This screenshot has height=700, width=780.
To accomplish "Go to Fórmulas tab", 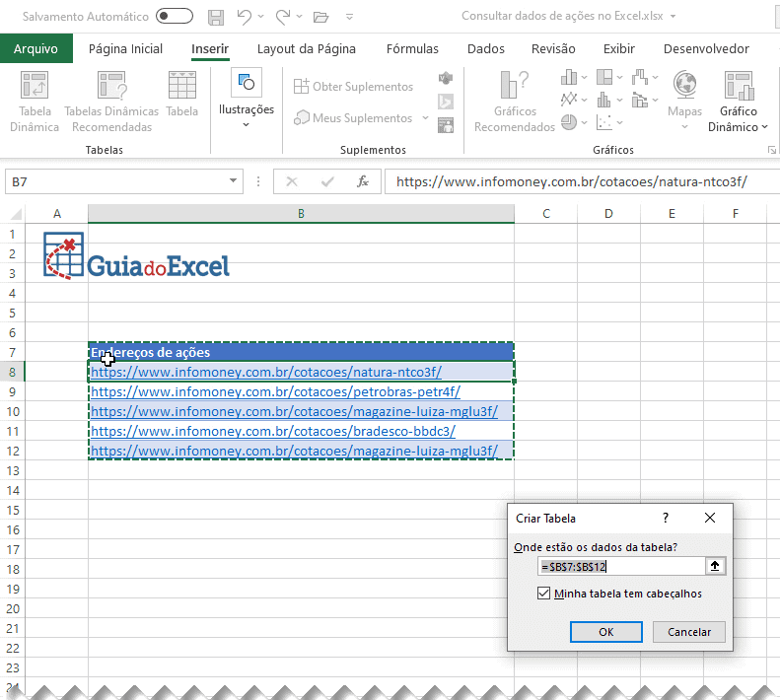I will [412, 48].
